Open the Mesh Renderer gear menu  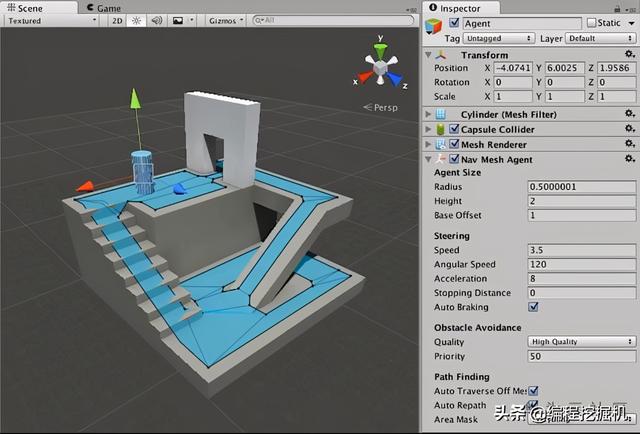(629, 144)
